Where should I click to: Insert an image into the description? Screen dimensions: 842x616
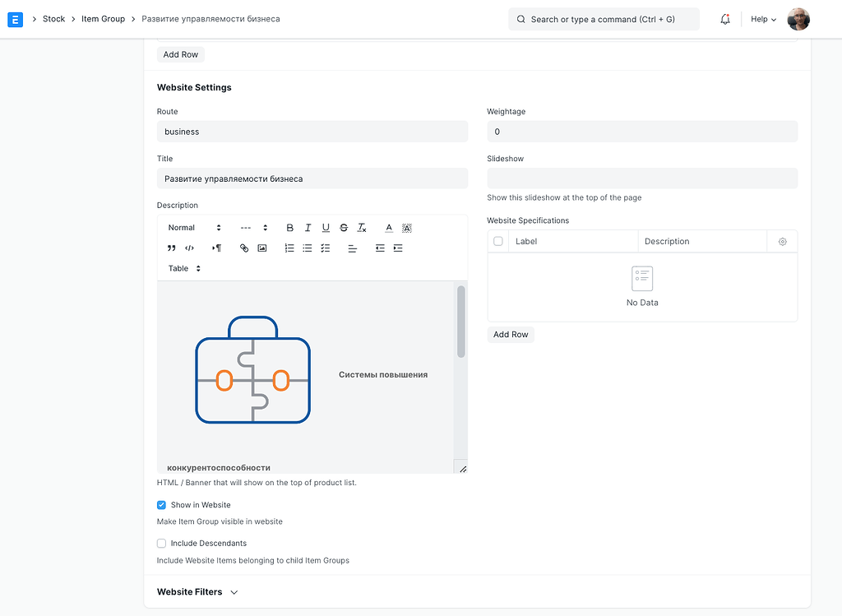pyautogui.click(x=263, y=248)
